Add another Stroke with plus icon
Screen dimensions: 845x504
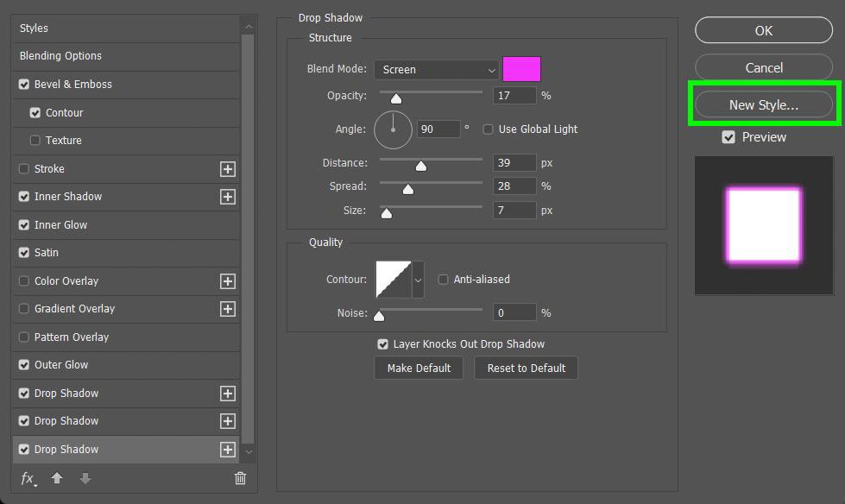227,169
